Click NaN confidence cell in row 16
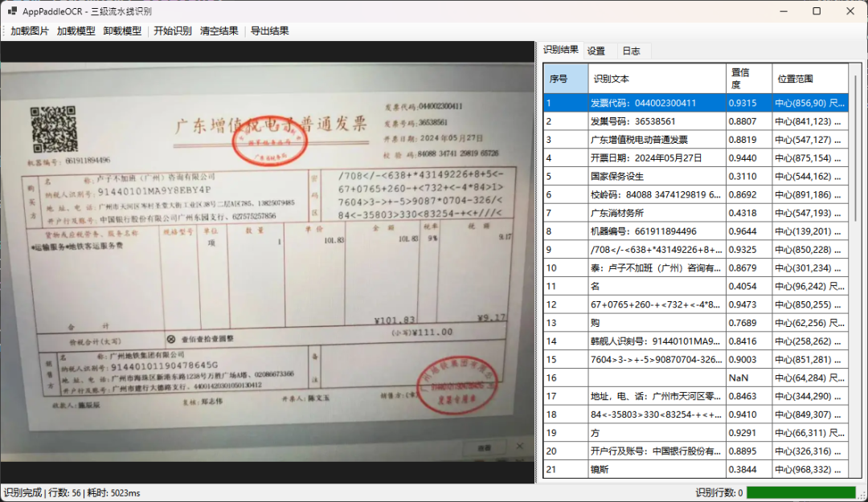This screenshot has height=502, width=868. (x=749, y=378)
